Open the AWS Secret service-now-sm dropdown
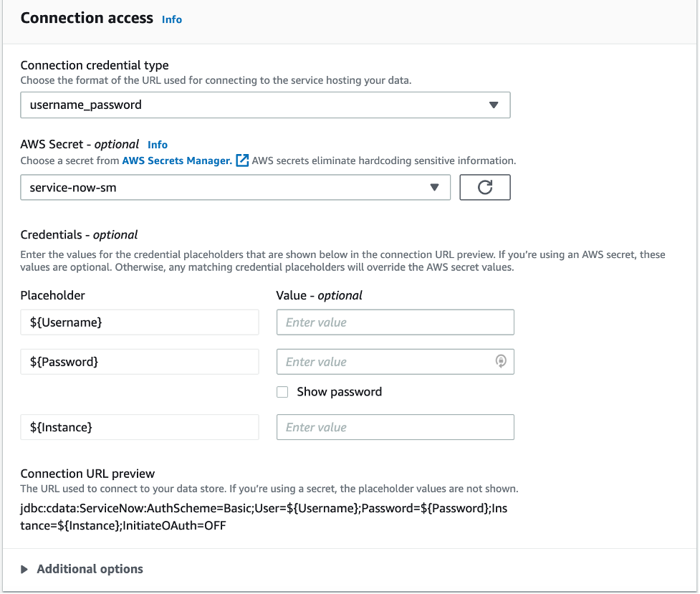700x594 pixels. [235, 188]
